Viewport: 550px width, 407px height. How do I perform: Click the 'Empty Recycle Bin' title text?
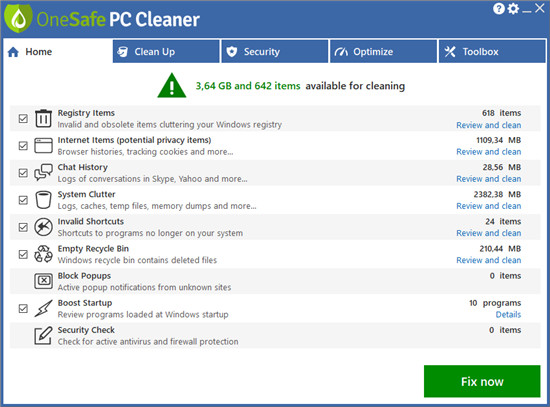click(93, 249)
